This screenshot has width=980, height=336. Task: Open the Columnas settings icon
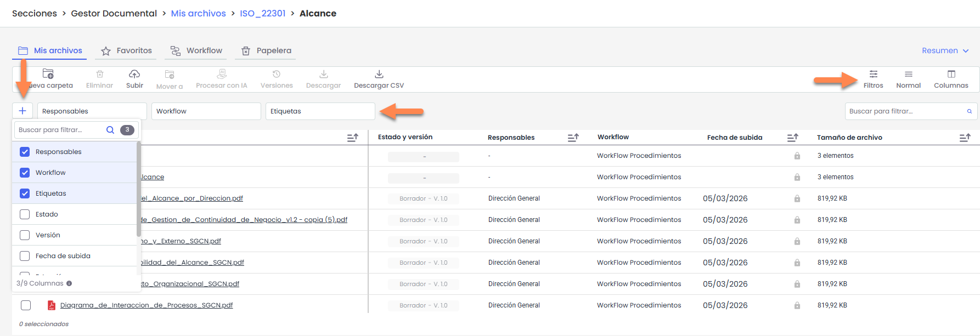coord(951,74)
